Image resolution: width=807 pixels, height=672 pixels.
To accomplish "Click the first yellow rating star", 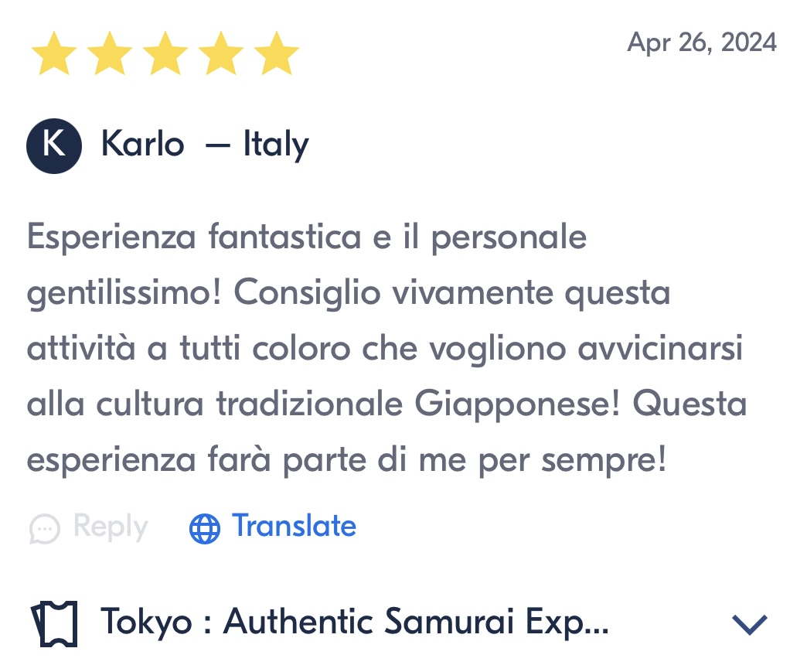I will click(54, 53).
